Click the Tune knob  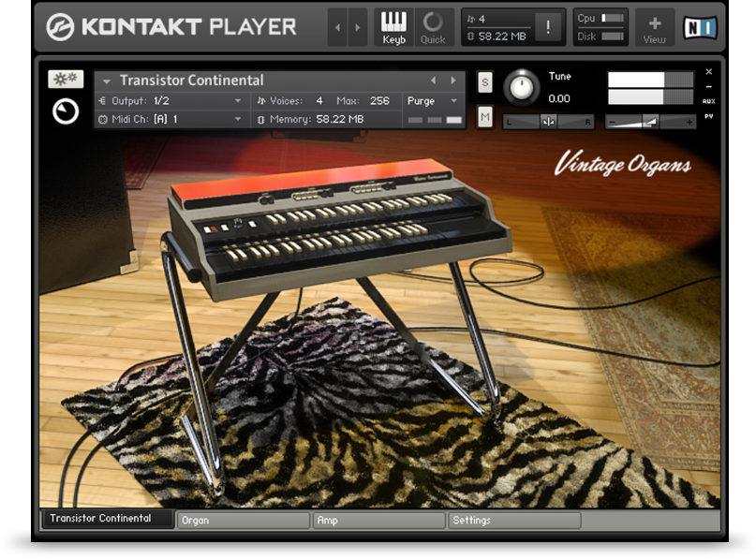(x=521, y=88)
